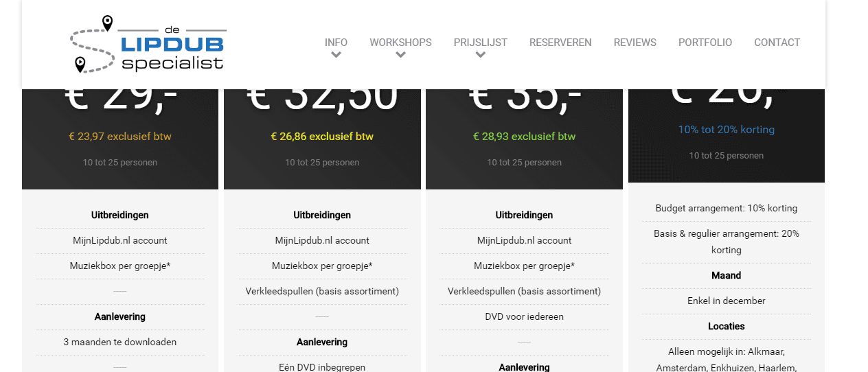Click the bottom map pin icon in the logo
Image resolution: width=868 pixels, height=372 pixels.
[x=80, y=65]
